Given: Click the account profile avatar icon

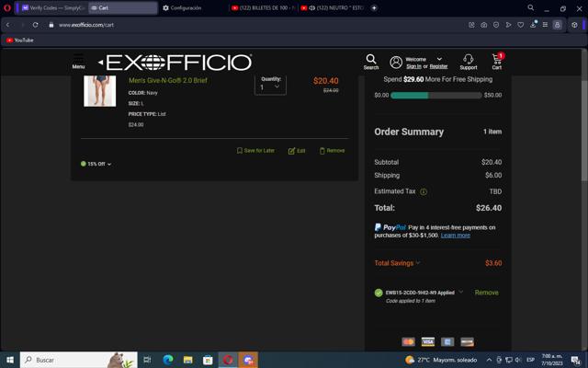Looking at the screenshot, I should 396,63.
